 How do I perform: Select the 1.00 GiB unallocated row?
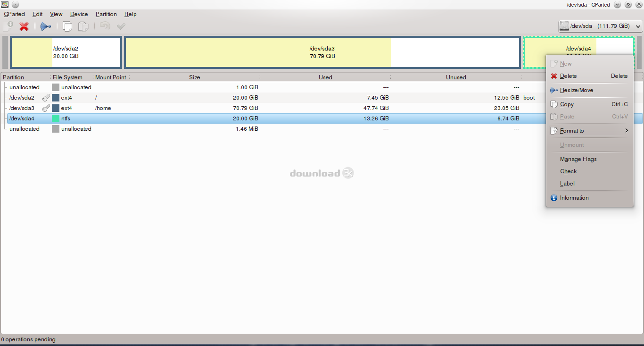322,87
